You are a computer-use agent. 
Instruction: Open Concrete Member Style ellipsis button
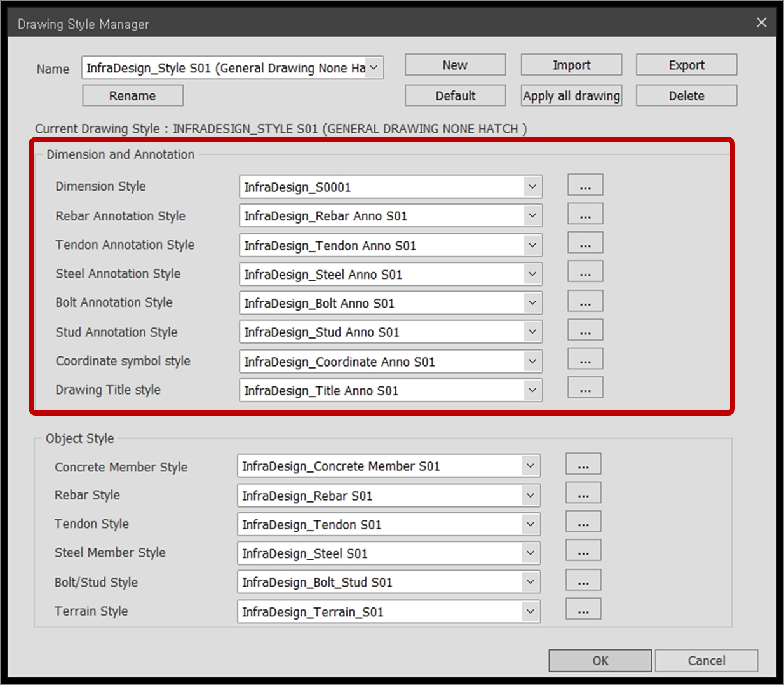click(583, 464)
